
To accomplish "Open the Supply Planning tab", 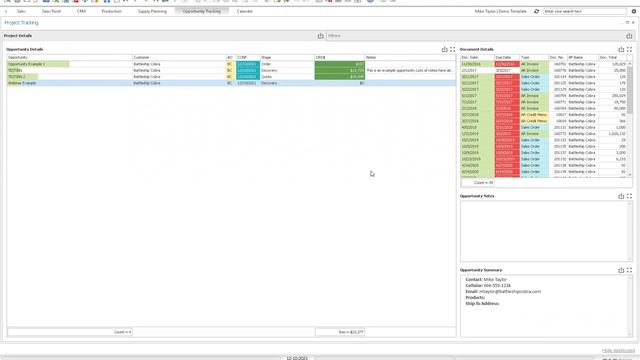I will pos(152,11).
